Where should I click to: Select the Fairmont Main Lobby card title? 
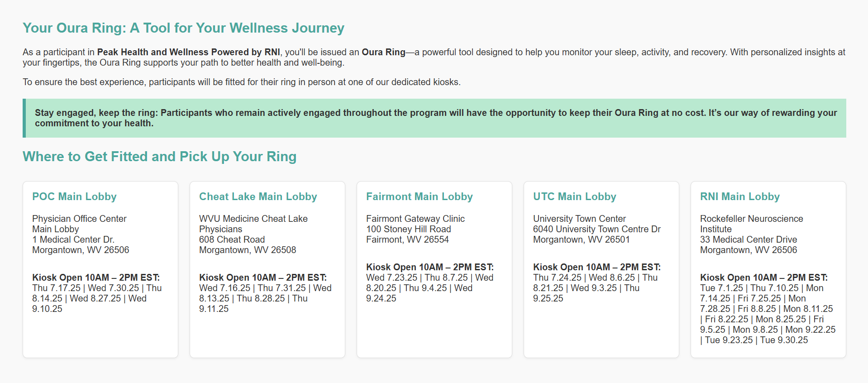pyautogui.click(x=419, y=196)
